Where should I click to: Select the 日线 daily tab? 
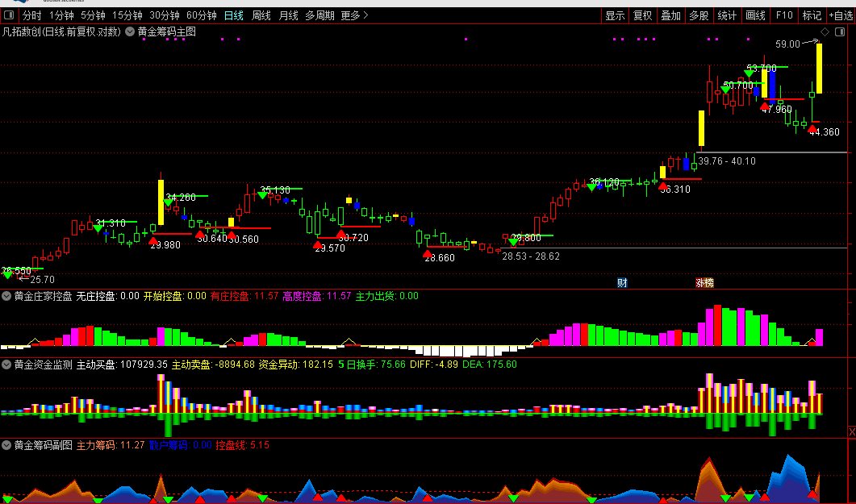(234, 15)
